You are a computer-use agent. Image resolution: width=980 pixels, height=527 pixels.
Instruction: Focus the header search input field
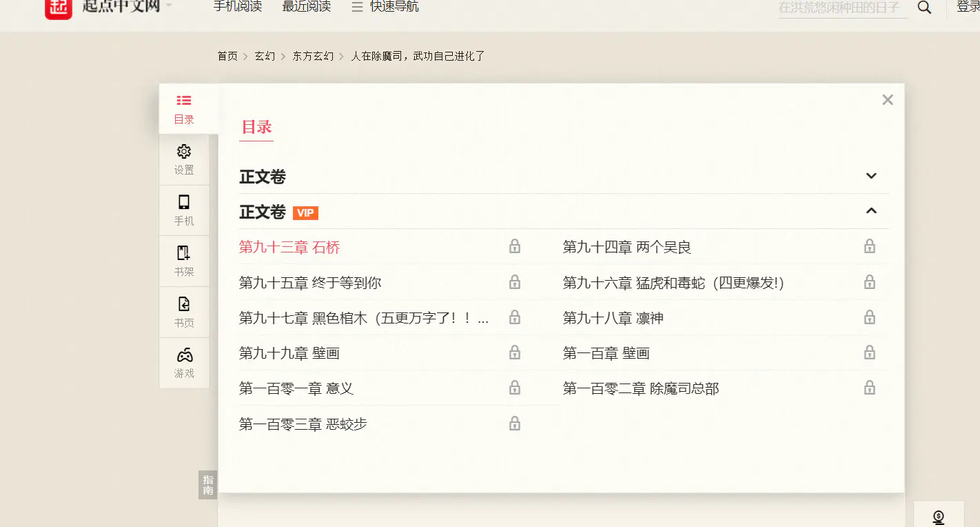click(844, 8)
